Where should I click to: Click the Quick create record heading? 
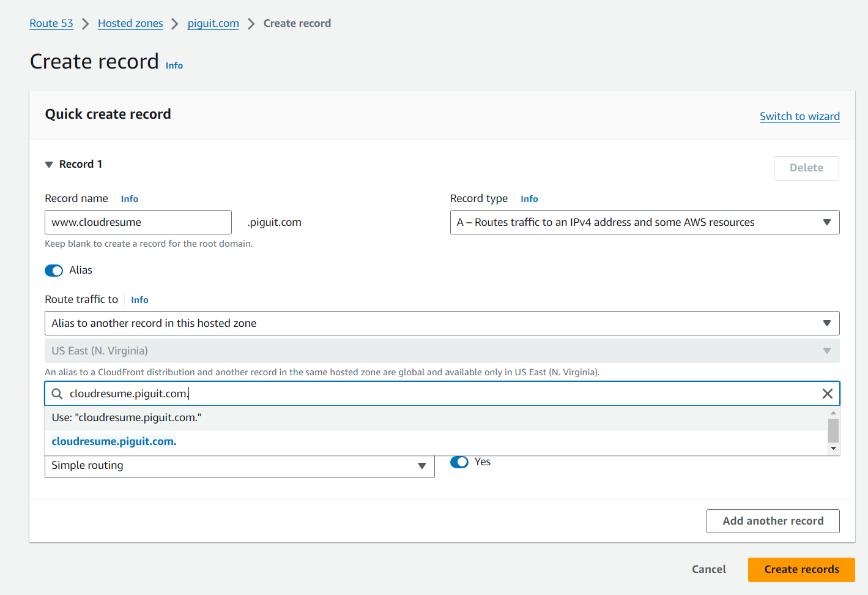coord(108,114)
